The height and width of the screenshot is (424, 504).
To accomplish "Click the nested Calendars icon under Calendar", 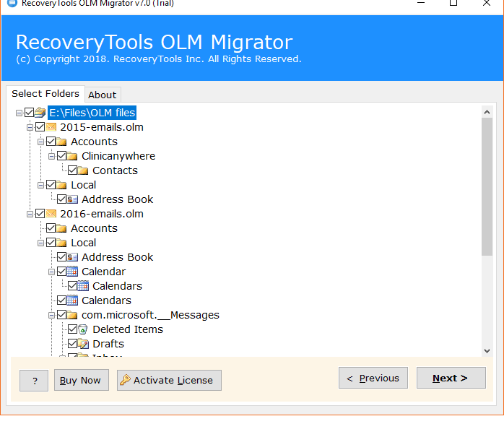I will [83, 286].
